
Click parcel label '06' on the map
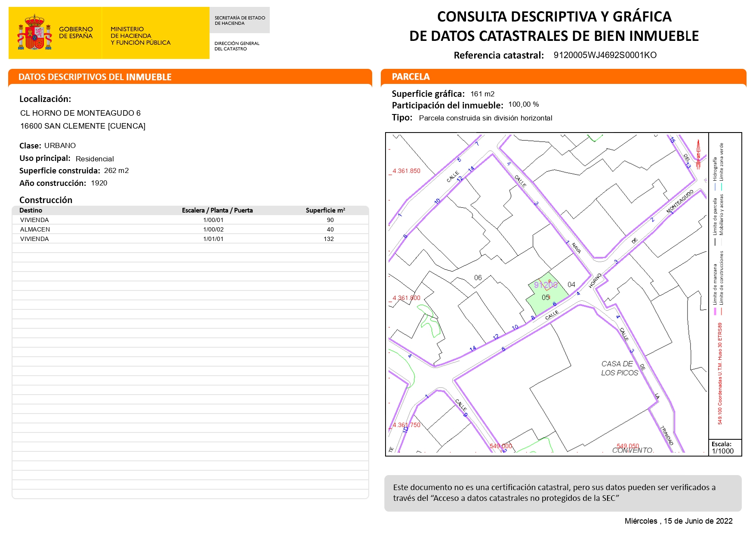478,278
